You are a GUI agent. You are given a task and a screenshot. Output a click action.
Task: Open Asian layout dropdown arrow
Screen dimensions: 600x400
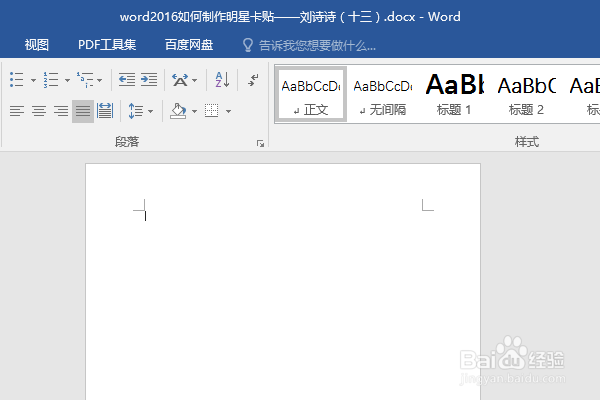pyautogui.click(x=194, y=80)
